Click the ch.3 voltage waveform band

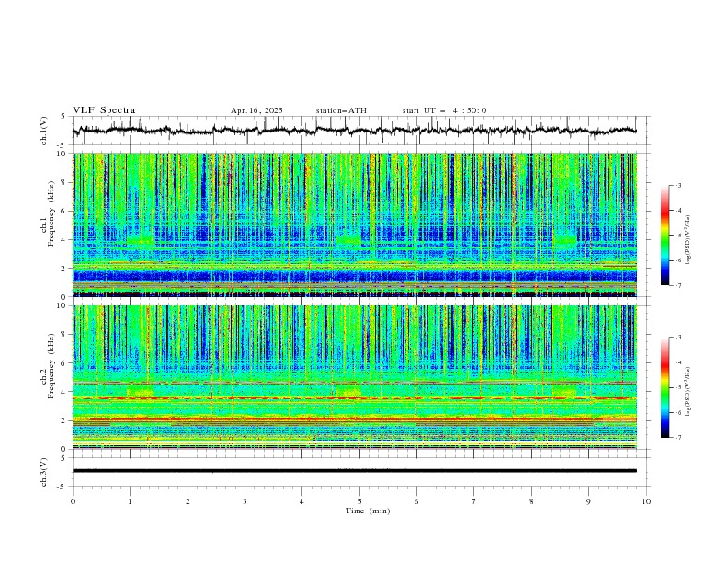[355, 471]
